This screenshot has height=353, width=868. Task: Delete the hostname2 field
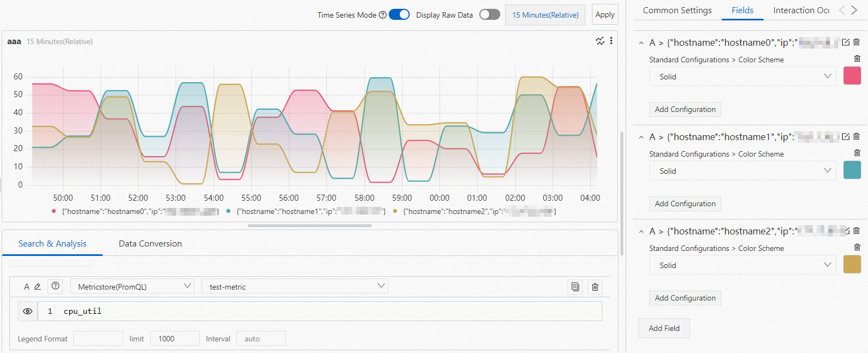[856, 231]
